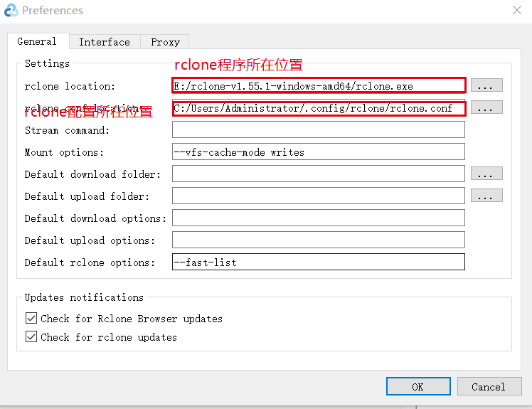This screenshot has height=409, width=532.
Task: Confirm preferences with OK button
Action: (x=418, y=386)
